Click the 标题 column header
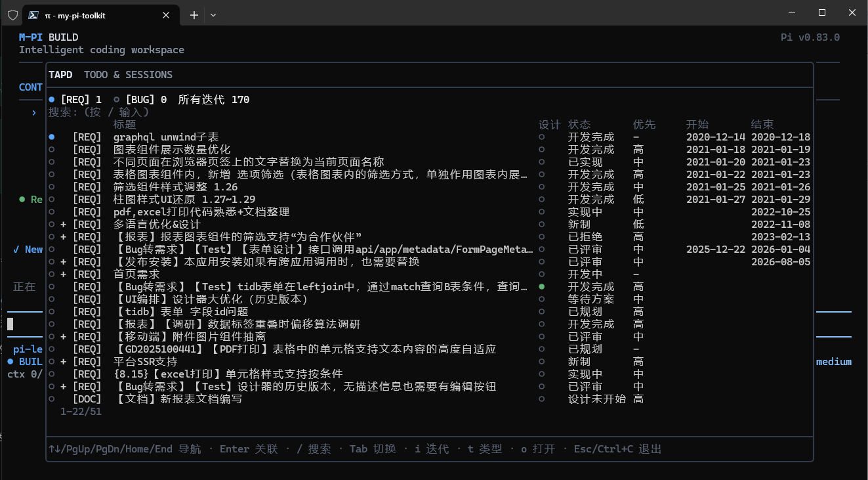 (x=125, y=125)
